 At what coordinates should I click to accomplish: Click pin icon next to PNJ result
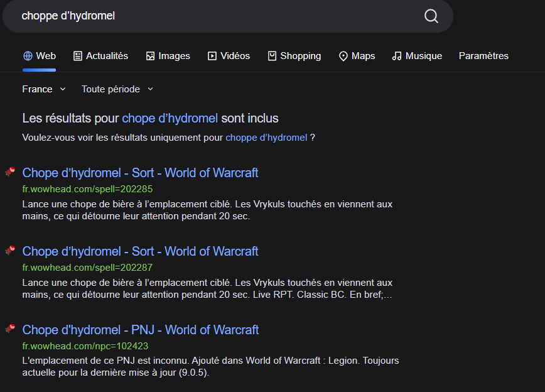pyautogui.click(x=10, y=329)
